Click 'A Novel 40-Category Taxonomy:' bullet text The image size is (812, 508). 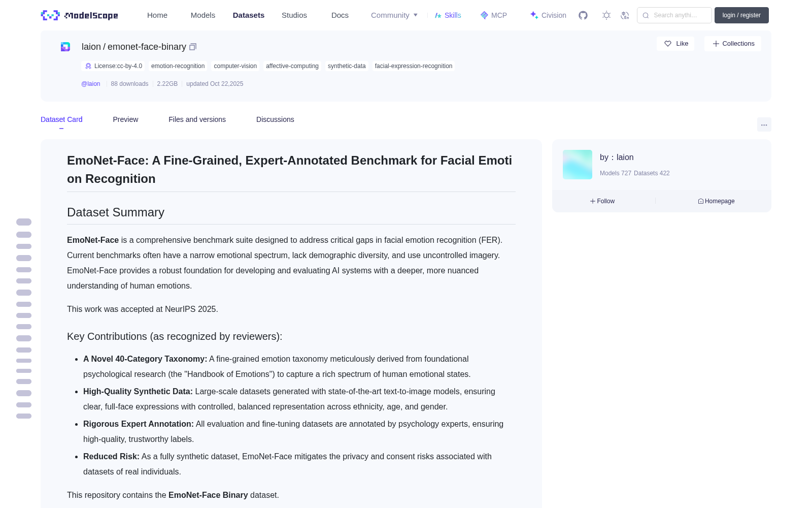[145, 359]
